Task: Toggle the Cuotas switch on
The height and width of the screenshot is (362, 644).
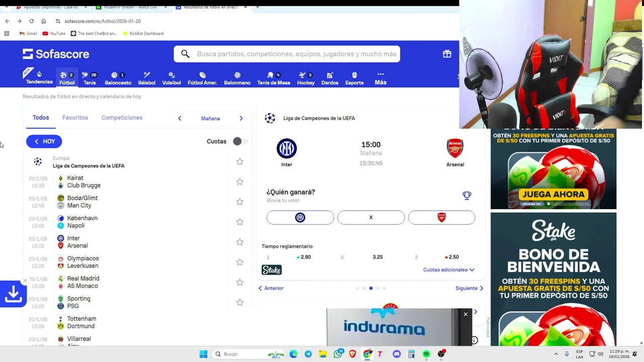Action: pyautogui.click(x=240, y=141)
